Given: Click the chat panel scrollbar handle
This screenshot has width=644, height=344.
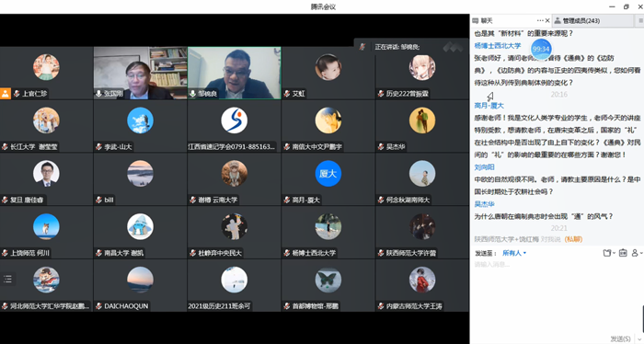Looking at the screenshot, I should pyautogui.click(x=643, y=319).
